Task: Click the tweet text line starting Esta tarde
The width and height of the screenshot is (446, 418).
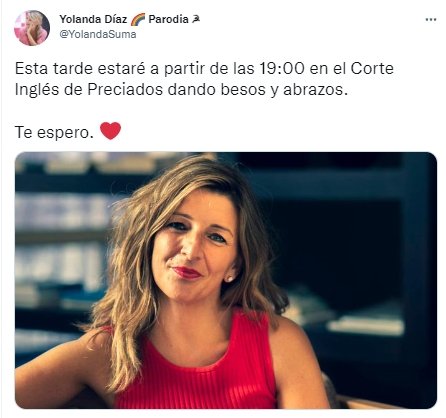Action: (204, 69)
